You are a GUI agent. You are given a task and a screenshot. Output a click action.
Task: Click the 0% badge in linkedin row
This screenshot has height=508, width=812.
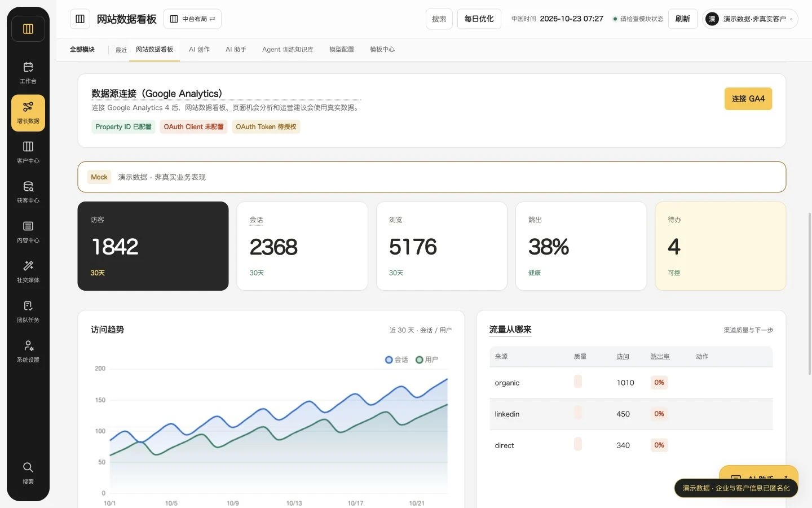659,414
